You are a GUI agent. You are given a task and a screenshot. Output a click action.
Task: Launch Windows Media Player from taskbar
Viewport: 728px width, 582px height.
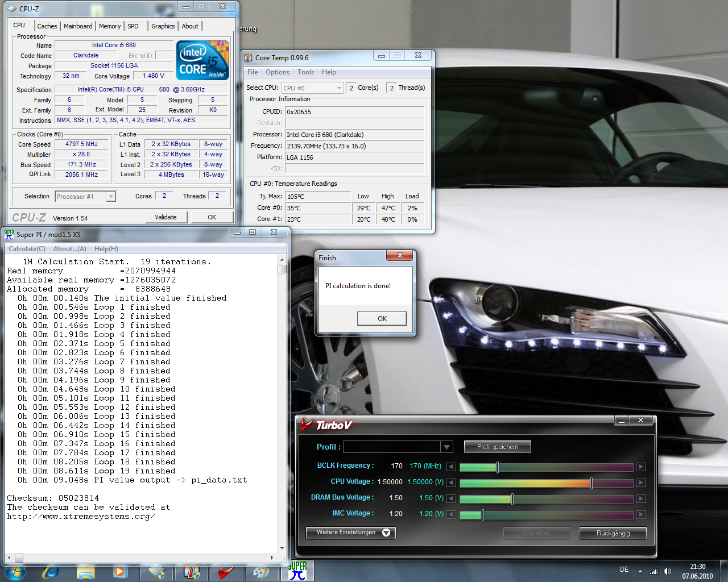pos(120,572)
